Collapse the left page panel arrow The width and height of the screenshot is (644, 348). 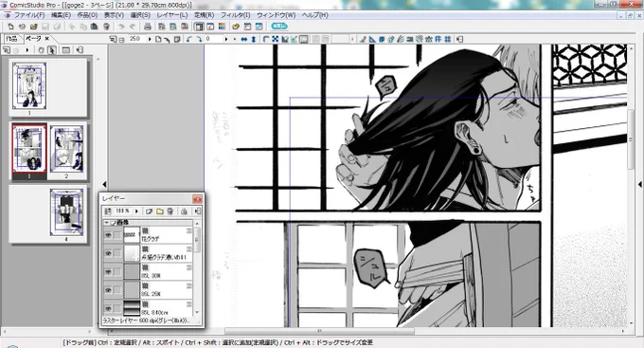(x=104, y=184)
